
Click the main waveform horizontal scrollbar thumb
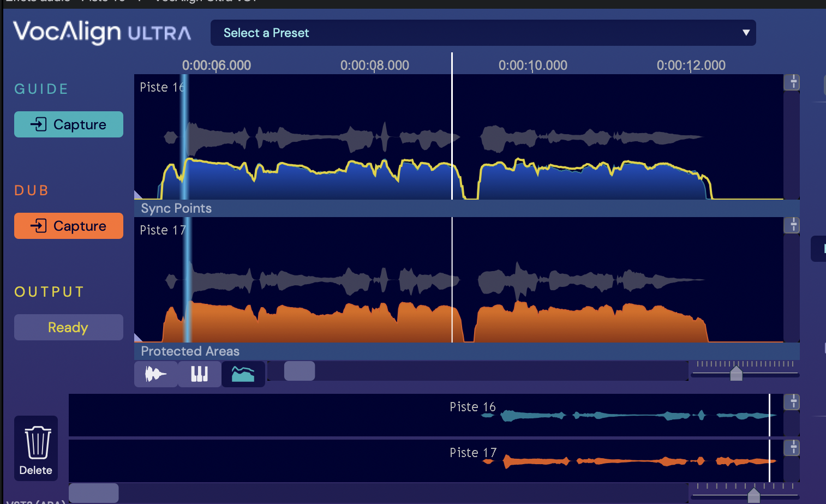tap(300, 371)
